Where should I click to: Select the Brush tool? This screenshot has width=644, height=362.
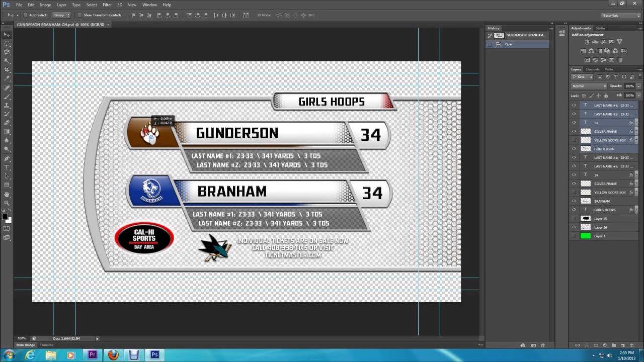[7, 96]
